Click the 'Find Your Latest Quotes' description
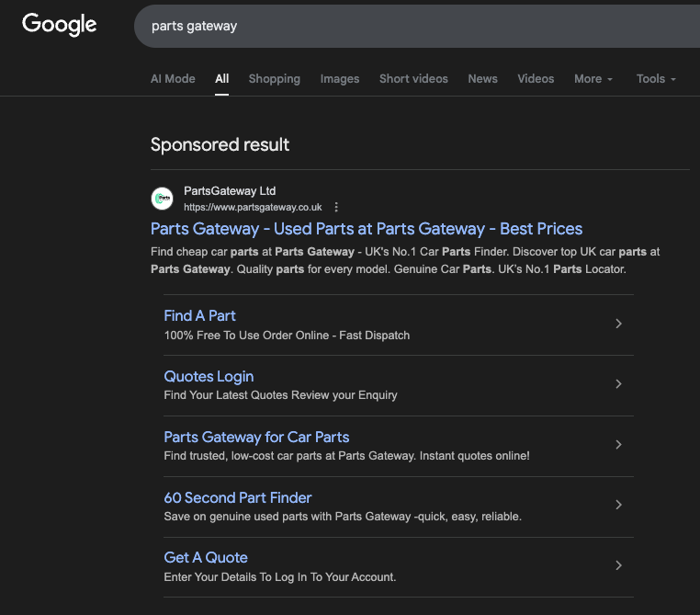Screen dimensions: 700x615 (x=281, y=395)
